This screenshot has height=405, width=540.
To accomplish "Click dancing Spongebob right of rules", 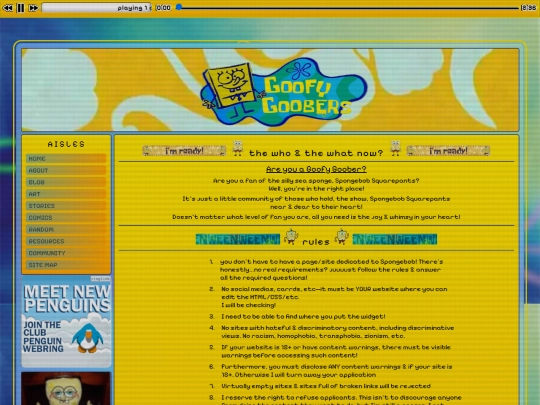I will (342, 237).
